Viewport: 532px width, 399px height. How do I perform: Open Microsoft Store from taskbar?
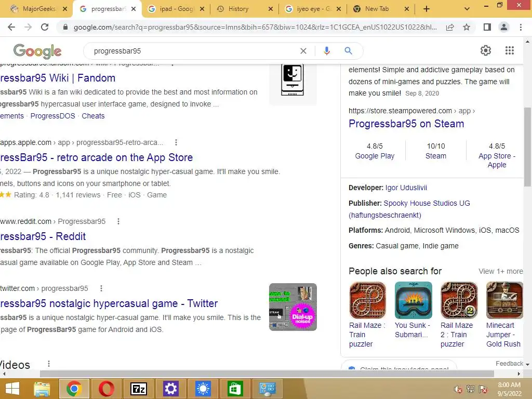pos(235,389)
